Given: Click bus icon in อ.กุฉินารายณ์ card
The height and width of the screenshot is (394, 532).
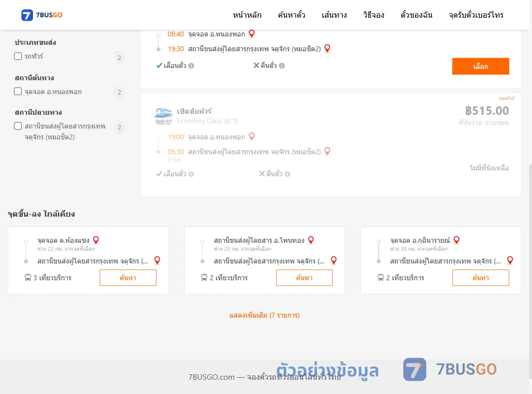Looking at the screenshot, I should tap(381, 278).
